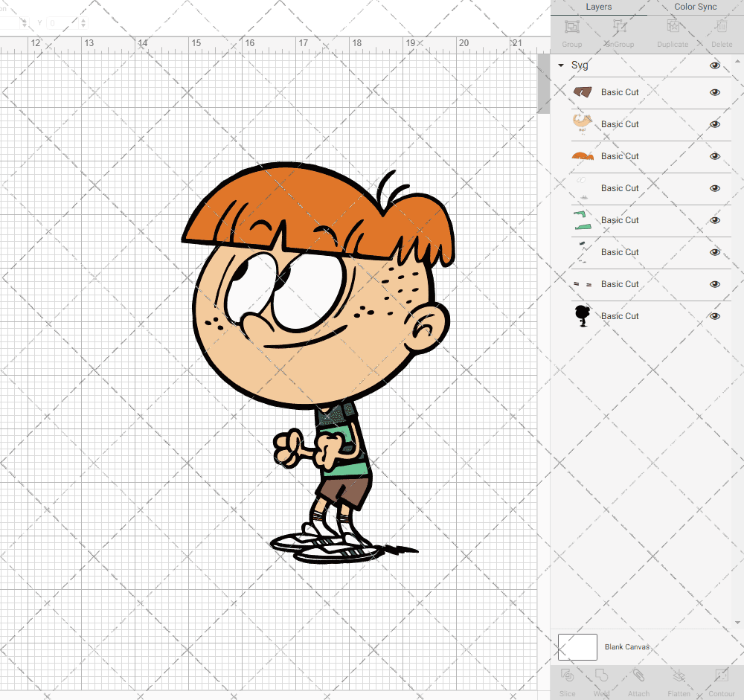Select the orange hair layer thumbnail
This screenshot has width=744, height=700.
pos(583,156)
